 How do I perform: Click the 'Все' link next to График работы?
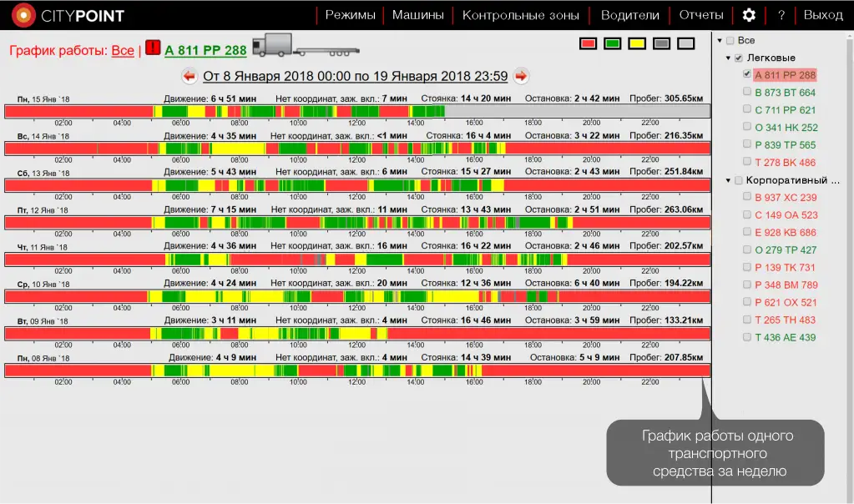(123, 50)
